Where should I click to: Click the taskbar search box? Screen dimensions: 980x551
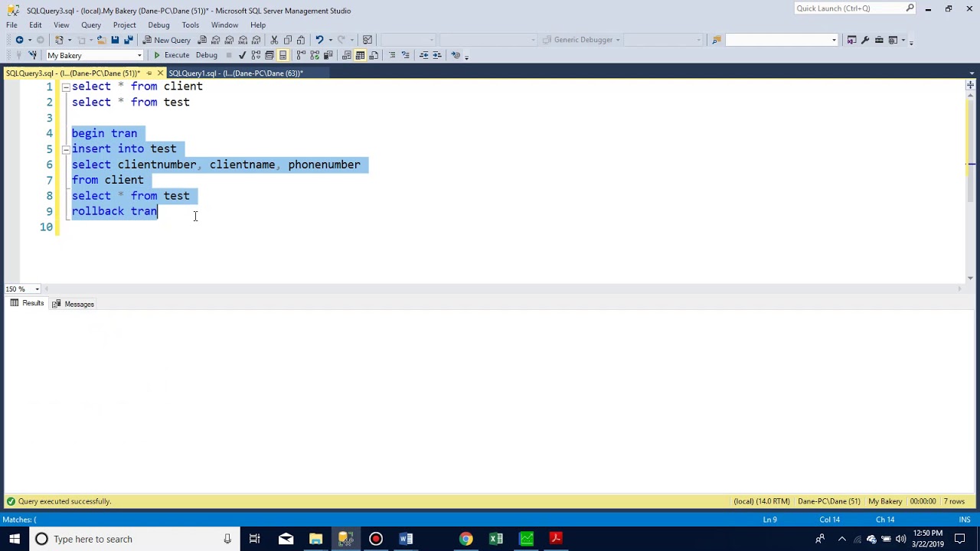click(134, 539)
